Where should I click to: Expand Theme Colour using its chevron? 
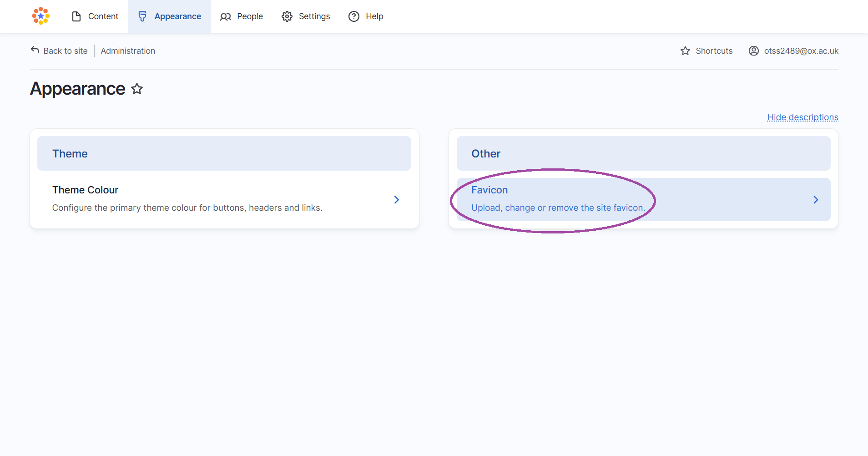coord(396,199)
